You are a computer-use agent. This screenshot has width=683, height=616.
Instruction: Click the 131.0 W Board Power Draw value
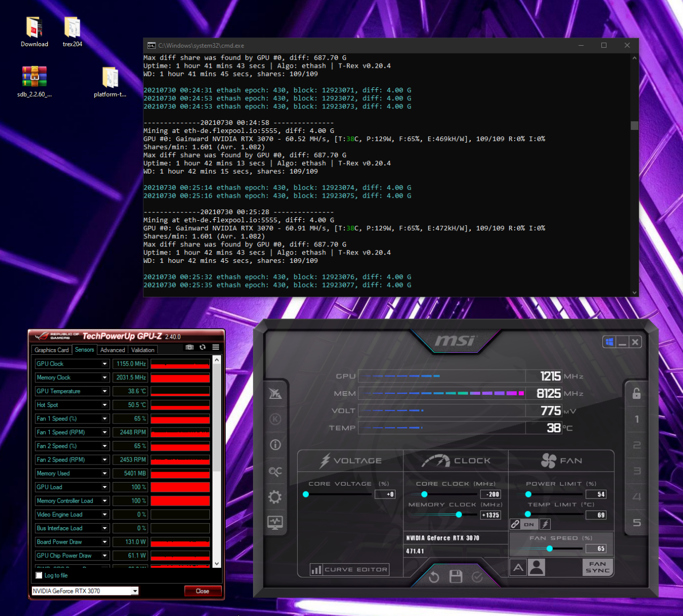coord(130,542)
